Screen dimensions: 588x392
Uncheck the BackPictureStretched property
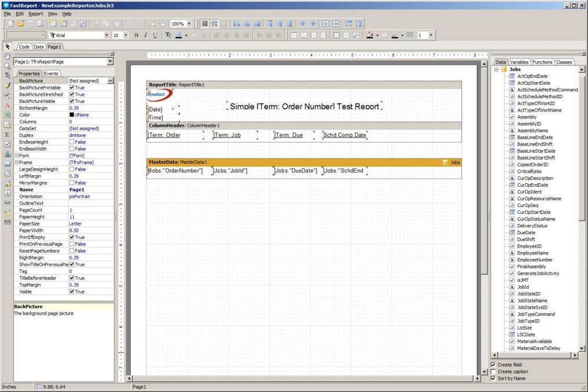tap(72, 94)
